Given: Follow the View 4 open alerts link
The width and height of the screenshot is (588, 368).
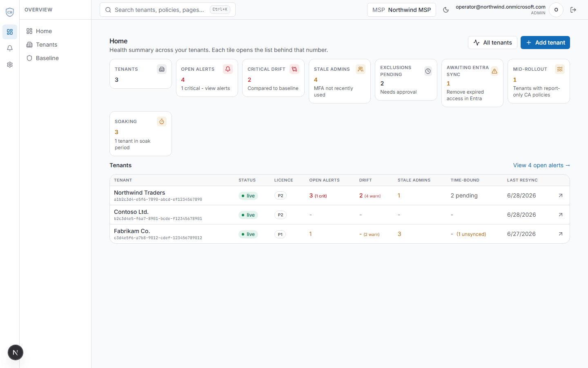Looking at the screenshot, I should [x=541, y=165].
